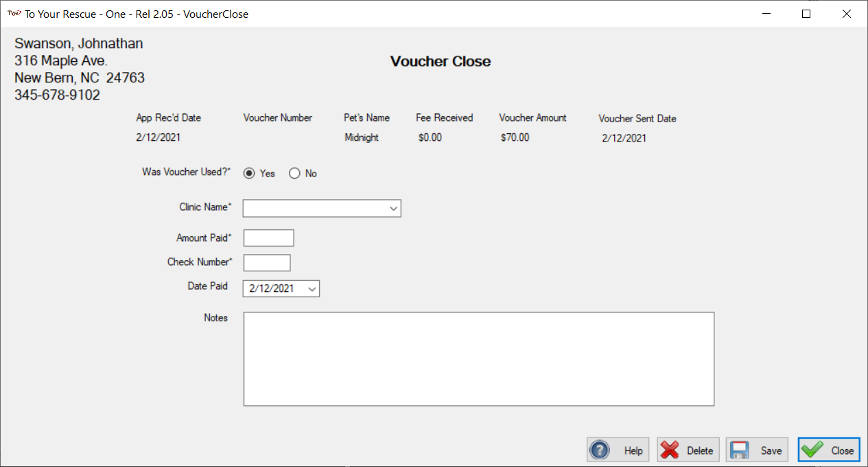Select Yes for Was Voucher Used
Viewport: 868px width, 467px height.
249,174
